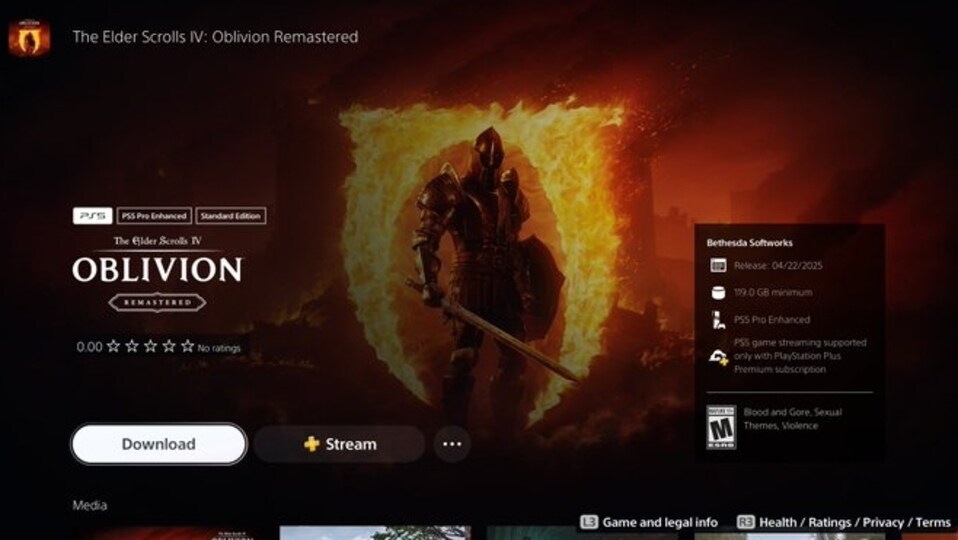Click the PlayStation Plus icon on Stream
Screen dimensions: 958x540
(312, 444)
